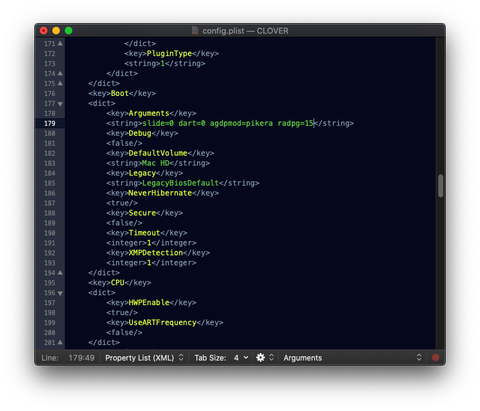Click the vertical scrollbar thumb
480x411 pixels.
[440, 186]
